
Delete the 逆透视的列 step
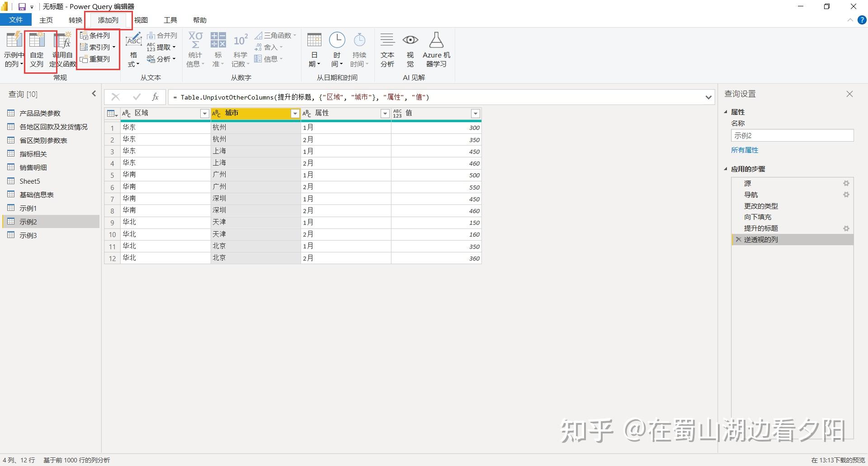tap(738, 239)
